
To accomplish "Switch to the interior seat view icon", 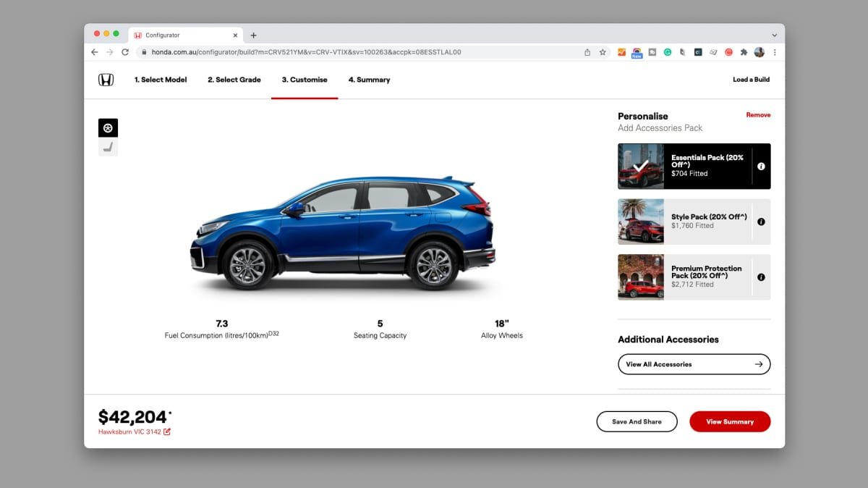I will [108, 148].
